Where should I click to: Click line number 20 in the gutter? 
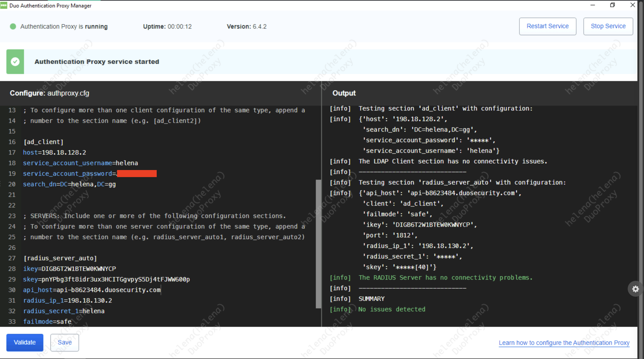(12, 184)
